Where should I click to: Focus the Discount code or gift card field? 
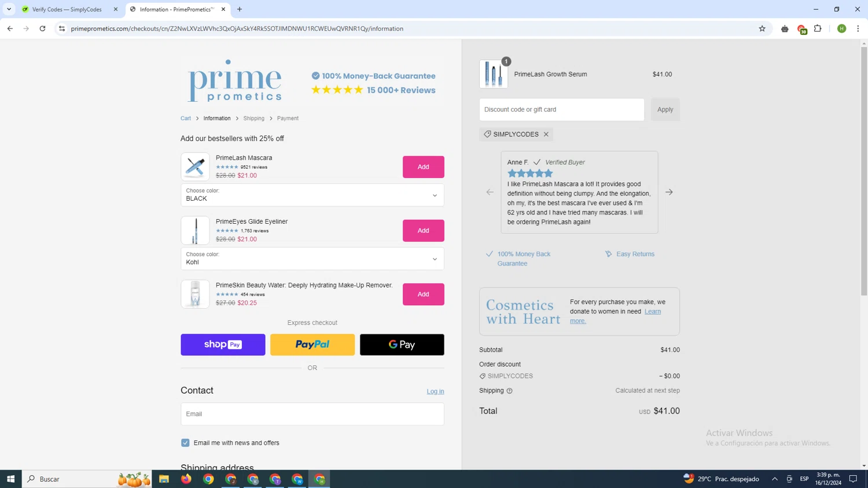[561, 109]
